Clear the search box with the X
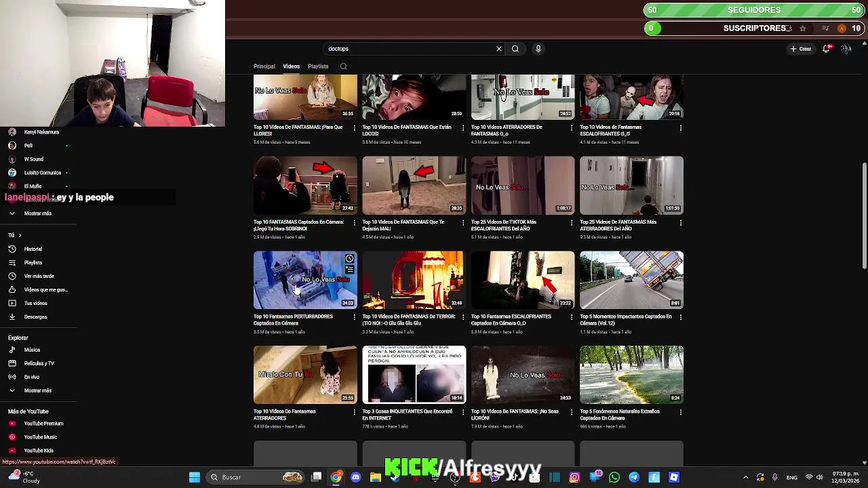 click(x=499, y=49)
